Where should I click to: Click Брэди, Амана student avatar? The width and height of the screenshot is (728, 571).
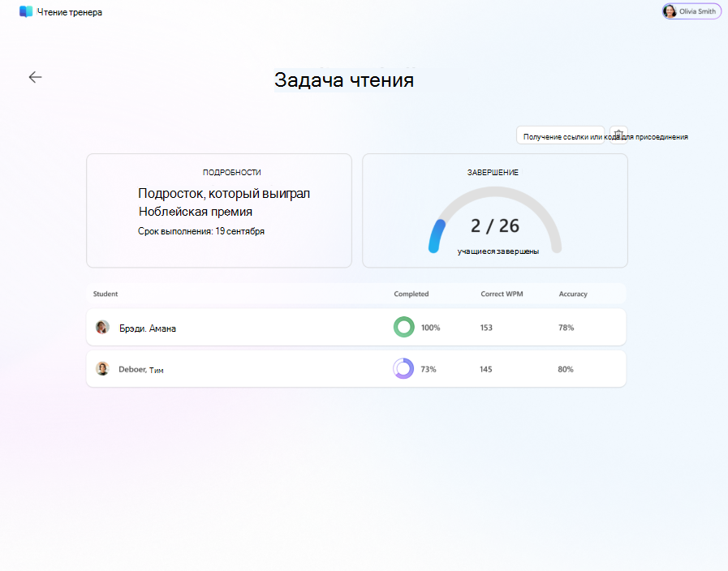click(x=102, y=327)
